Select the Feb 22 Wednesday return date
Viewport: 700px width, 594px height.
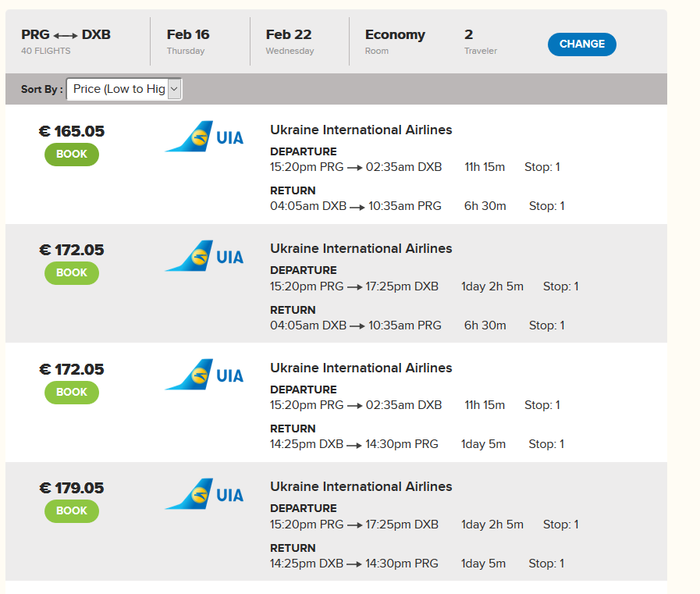point(290,41)
